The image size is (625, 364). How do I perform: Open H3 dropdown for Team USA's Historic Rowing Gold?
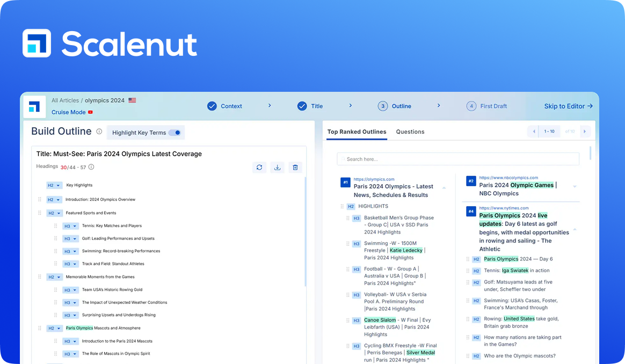70,290
